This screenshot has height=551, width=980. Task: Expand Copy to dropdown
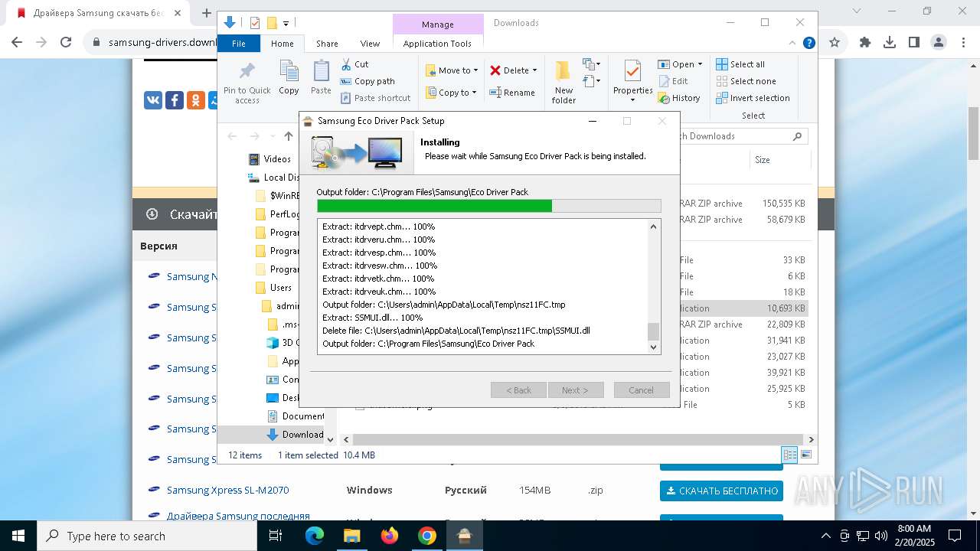coord(474,93)
